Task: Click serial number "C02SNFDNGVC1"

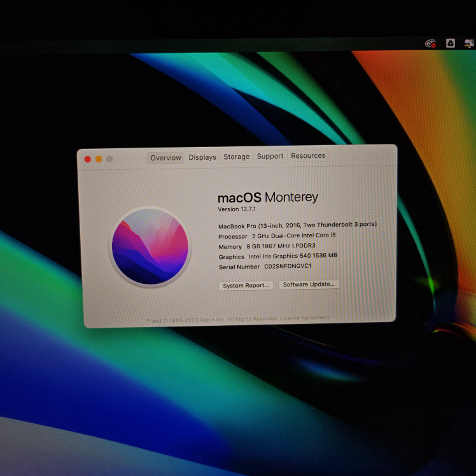Action: [288, 266]
